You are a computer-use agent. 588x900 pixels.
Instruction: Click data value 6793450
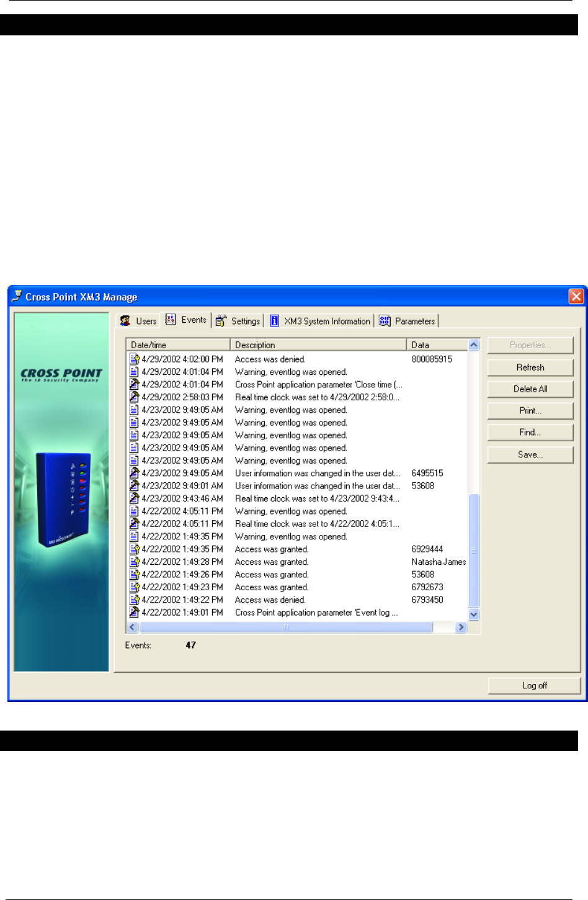[427, 600]
